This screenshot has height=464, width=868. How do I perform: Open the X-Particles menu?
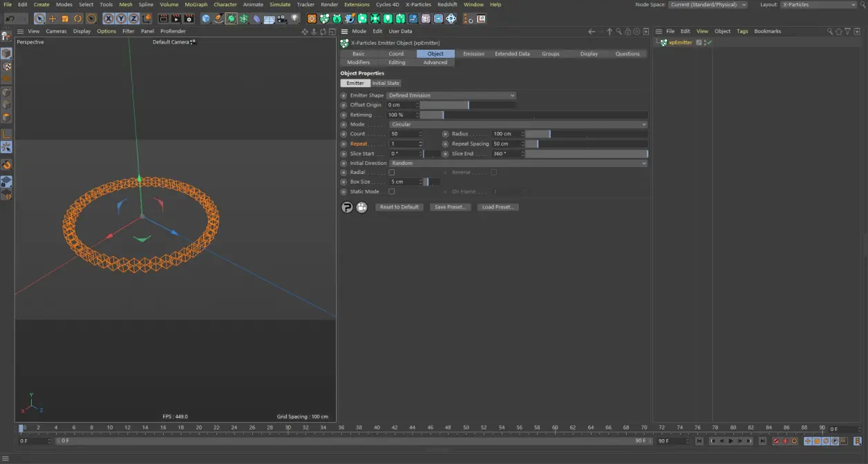coord(419,4)
